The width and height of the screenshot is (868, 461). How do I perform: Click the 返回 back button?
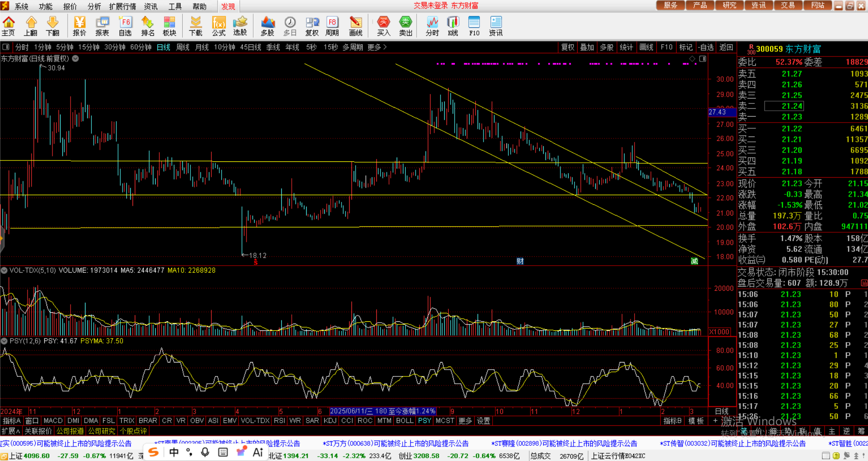(726, 47)
